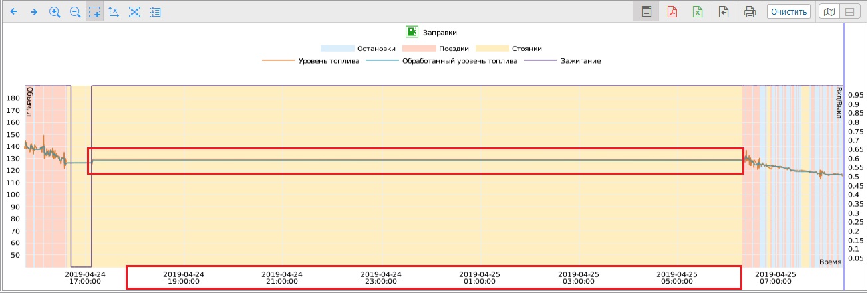This screenshot has height=293, width=868.
Task: Toggle the report page view button
Action: pos(645,12)
